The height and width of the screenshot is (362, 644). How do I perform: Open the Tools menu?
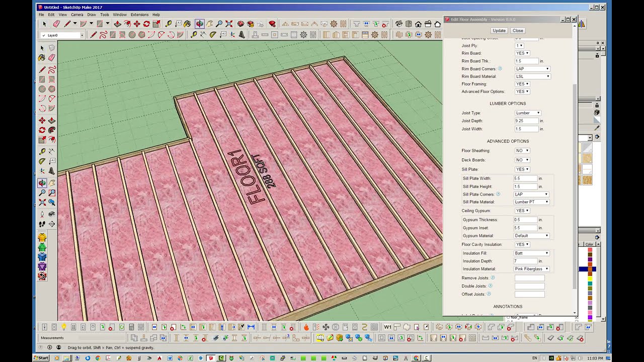pyautogui.click(x=105, y=15)
